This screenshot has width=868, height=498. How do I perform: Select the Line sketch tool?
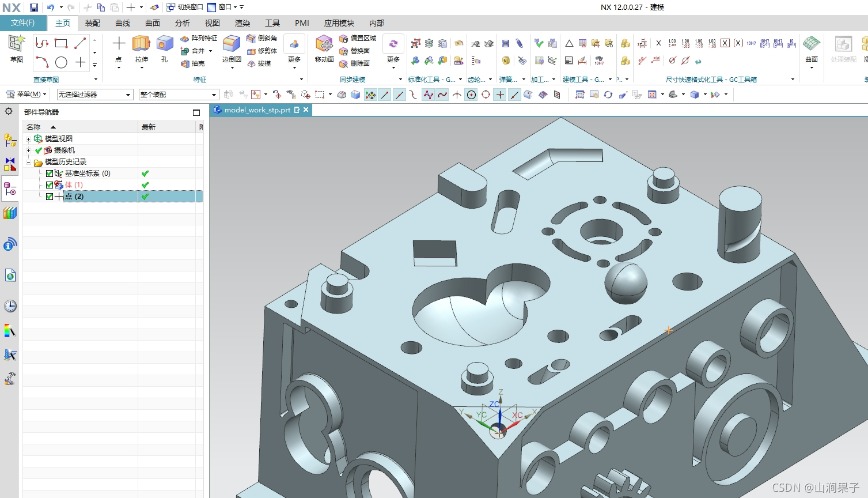tap(80, 43)
